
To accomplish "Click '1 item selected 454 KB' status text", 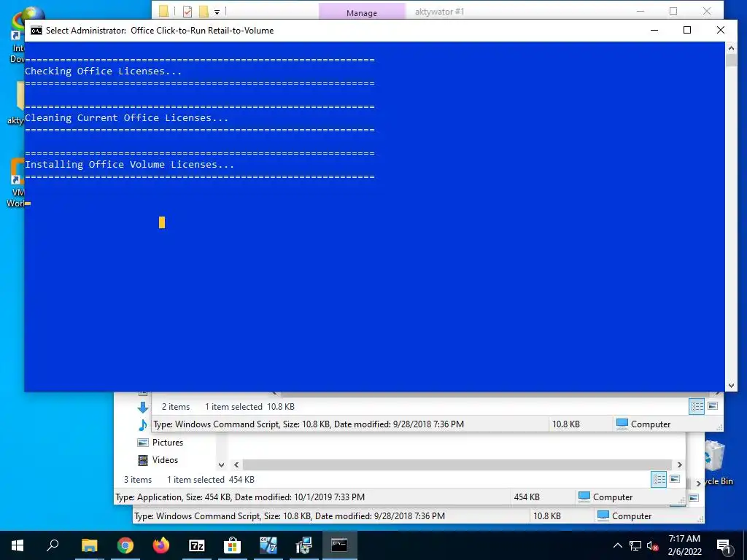I will click(211, 480).
